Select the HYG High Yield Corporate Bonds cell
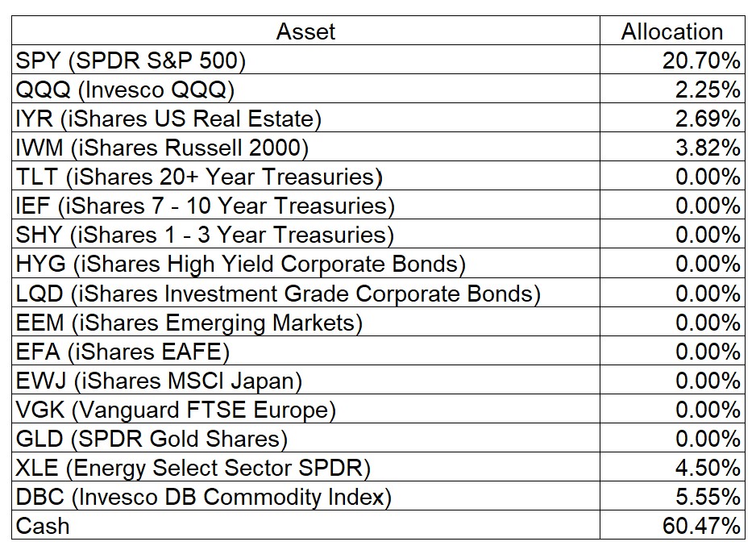This screenshot has width=756, height=550. (x=241, y=264)
